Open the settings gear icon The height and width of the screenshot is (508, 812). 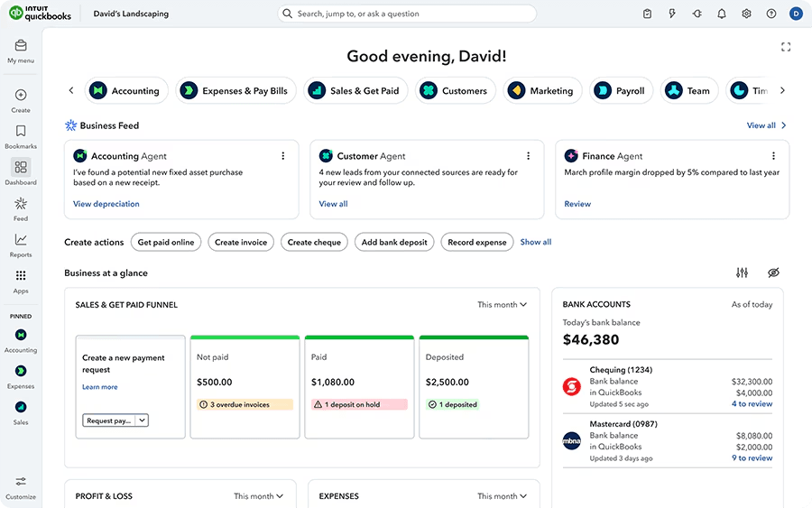pos(746,14)
